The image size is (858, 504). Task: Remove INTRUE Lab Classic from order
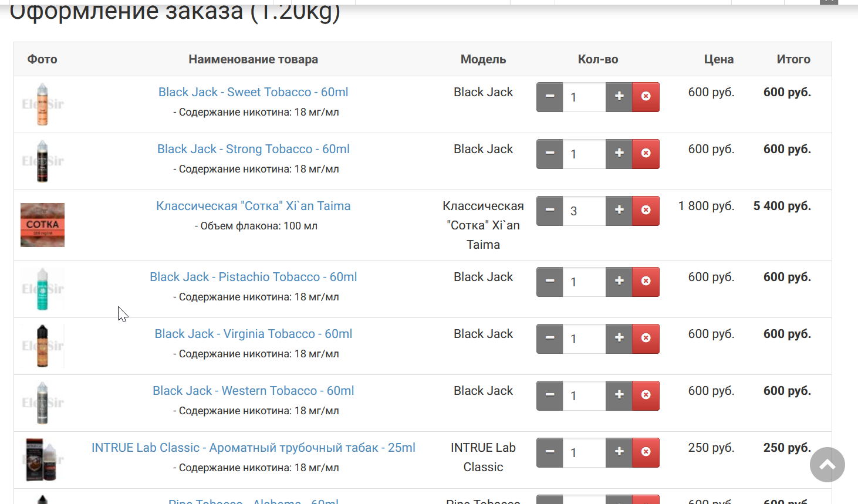646,452
